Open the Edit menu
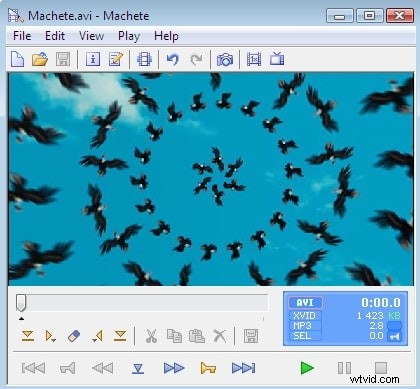420x389 pixels. (x=55, y=36)
